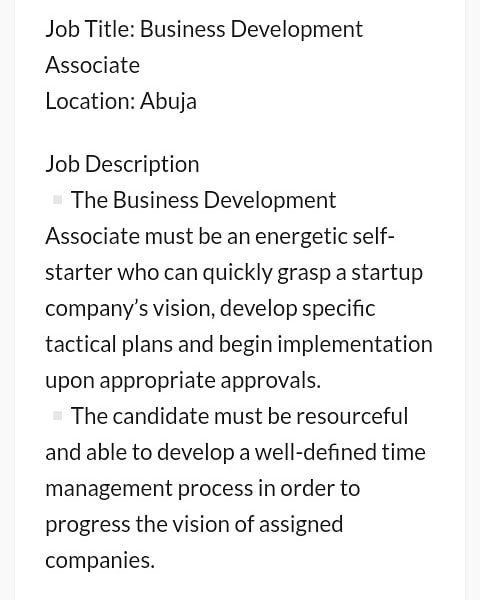Click 'company's vision, develop specific' line
Viewport: 480px width, 600px height.
click(x=210, y=309)
